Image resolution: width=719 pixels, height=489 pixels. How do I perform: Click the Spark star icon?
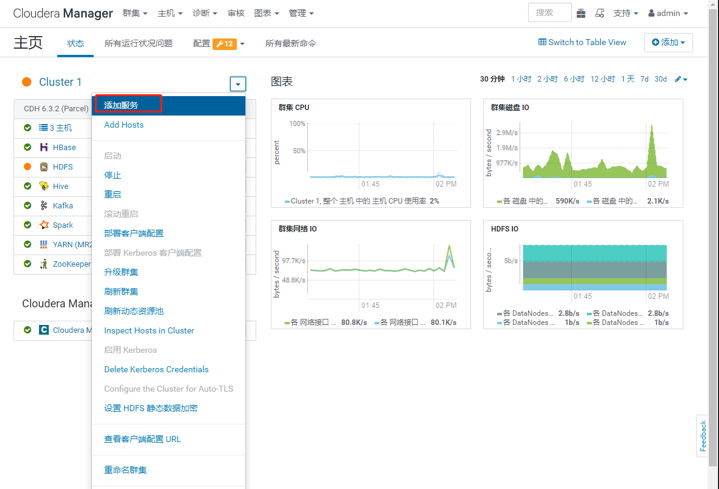tap(44, 225)
